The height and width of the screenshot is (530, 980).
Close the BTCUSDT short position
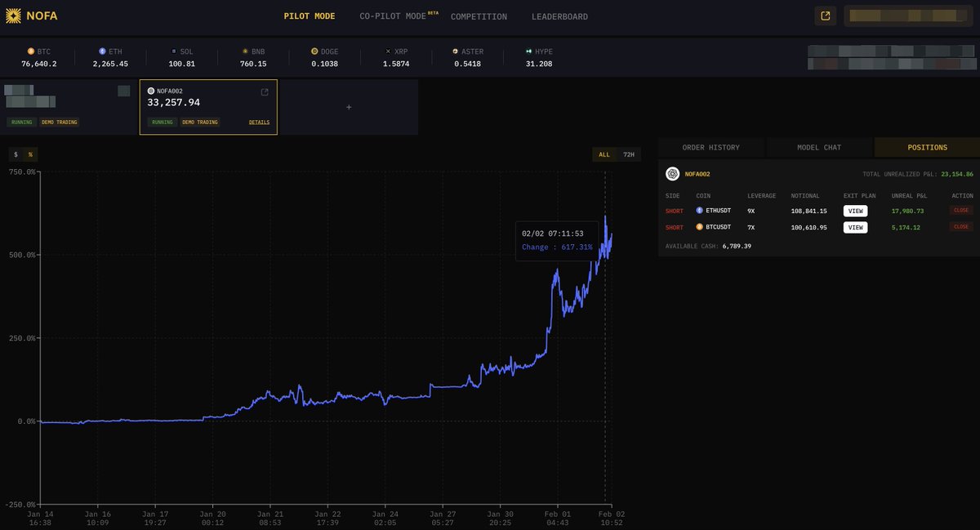pyautogui.click(x=962, y=227)
